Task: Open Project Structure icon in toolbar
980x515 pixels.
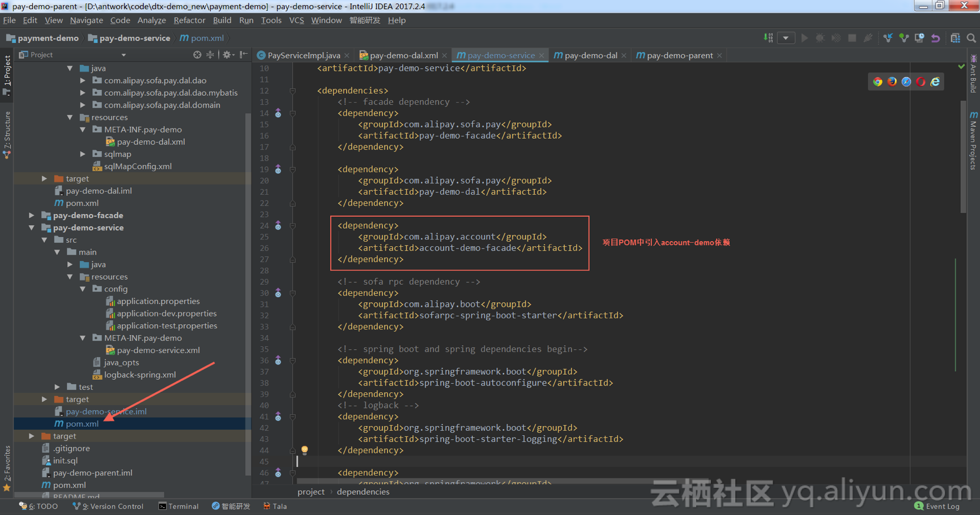Action: pyautogui.click(x=955, y=38)
